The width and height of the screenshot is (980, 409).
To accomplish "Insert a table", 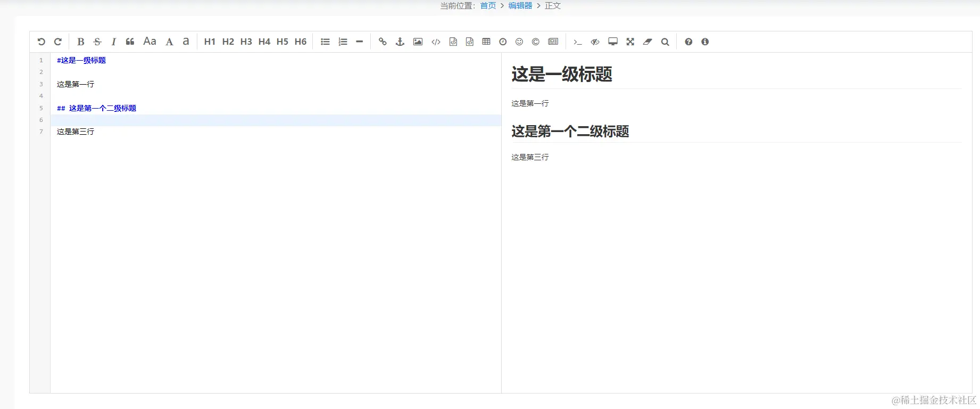I will [486, 42].
